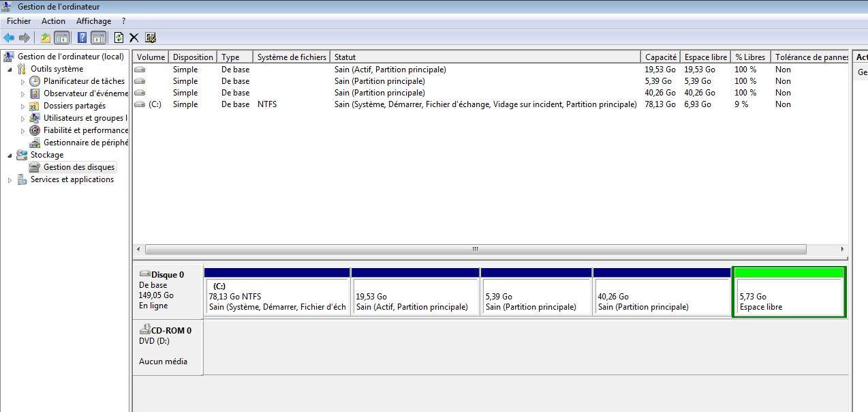Select the (C:) 78,13 Go NTFS partition block
Image resolution: width=868 pixels, height=412 pixels.
click(277, 292)
